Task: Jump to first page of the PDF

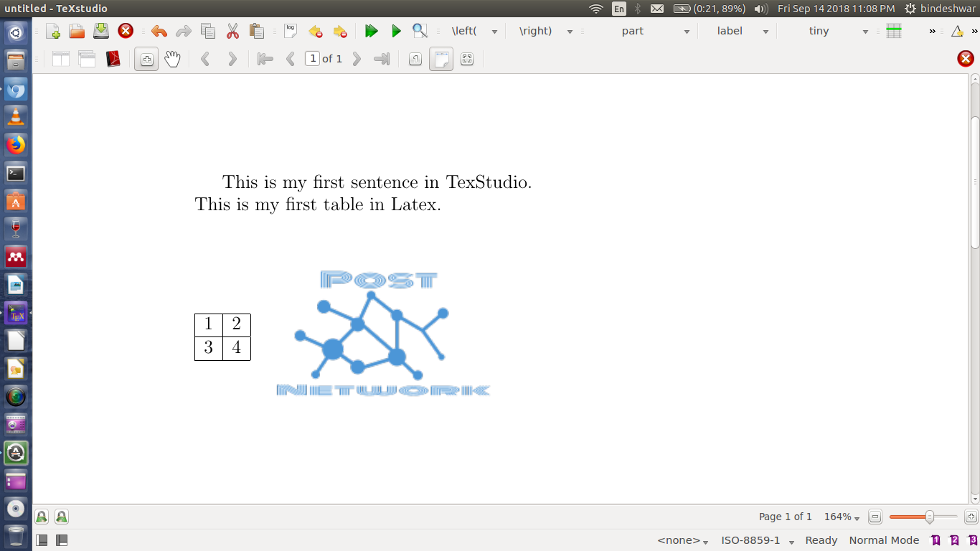Action: pyautogui.click(x=265, y=59)
